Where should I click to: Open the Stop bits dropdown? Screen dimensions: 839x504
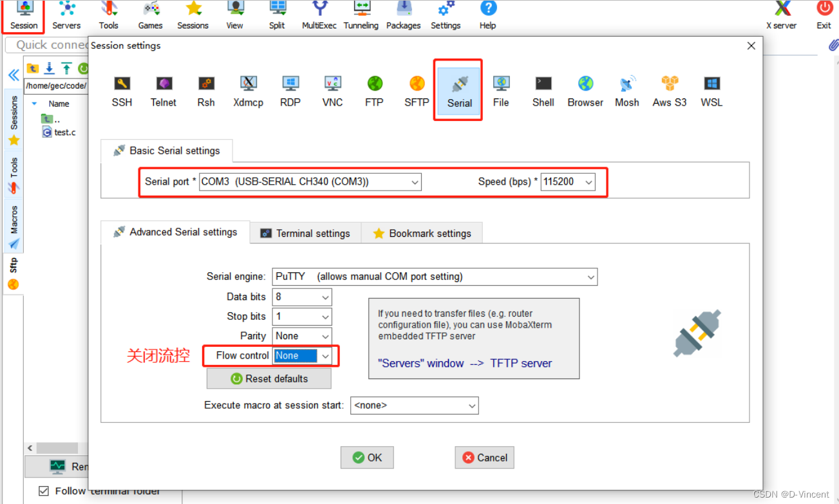pos(302,317)
